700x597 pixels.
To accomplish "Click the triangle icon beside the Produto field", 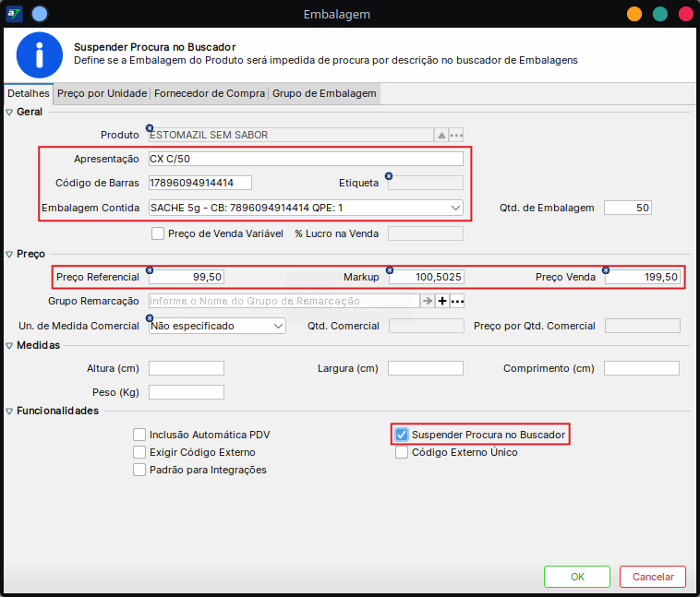I will point(441,135).
